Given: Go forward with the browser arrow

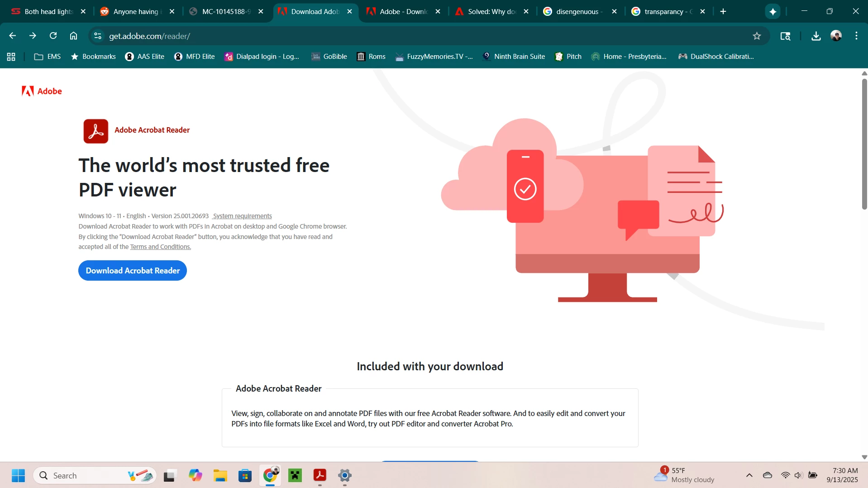Looking at the screenshot, I should (x=33, y=36).
